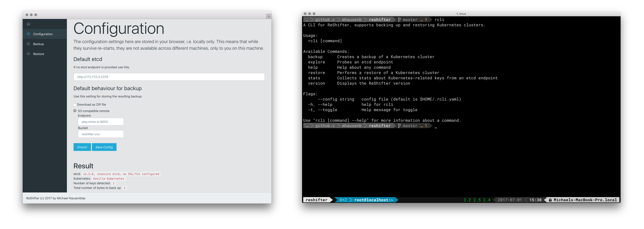Click the Bucket name input field
This screenshot has width=644, height=229.
click(101, 134)
